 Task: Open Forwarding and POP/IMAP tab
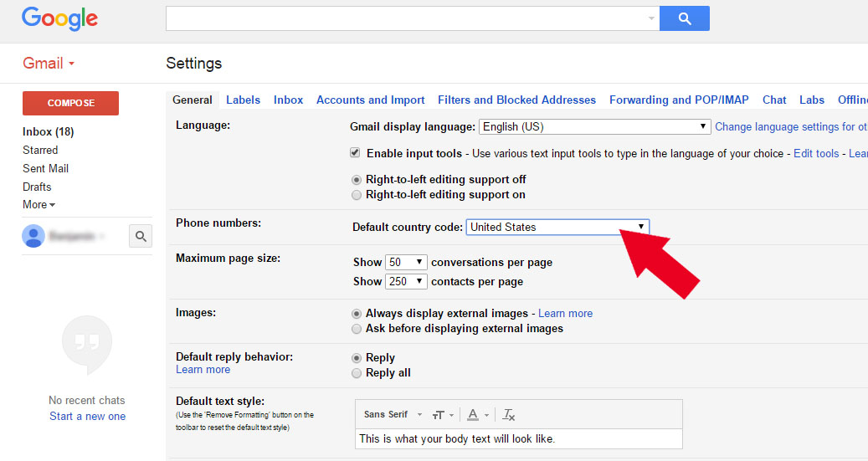coord(679,100)
